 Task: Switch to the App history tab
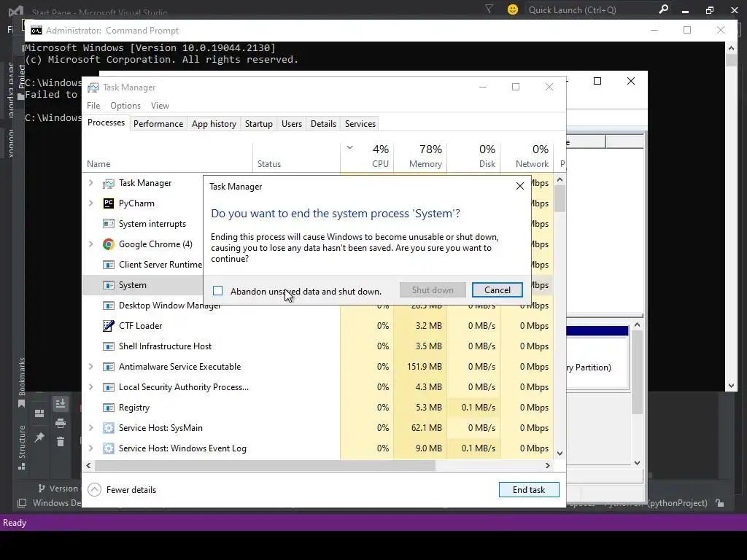214,124
